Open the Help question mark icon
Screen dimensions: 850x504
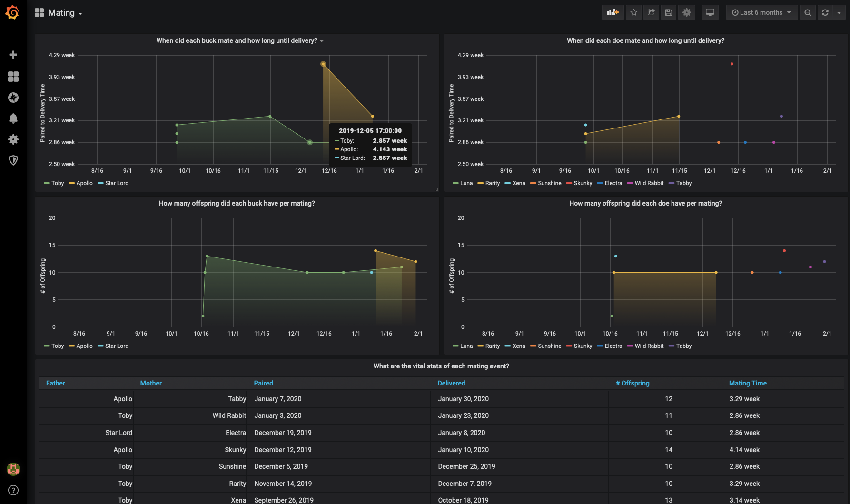[x=13, y=490]
